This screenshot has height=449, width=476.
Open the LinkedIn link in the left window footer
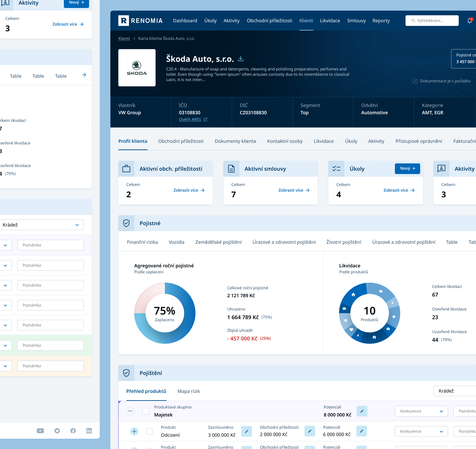(x=89, y=431)
